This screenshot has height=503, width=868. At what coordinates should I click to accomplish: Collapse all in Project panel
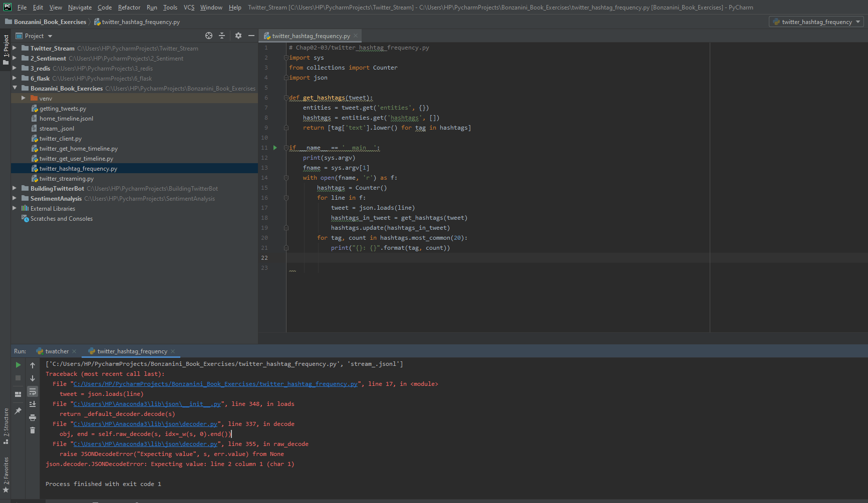222,36
